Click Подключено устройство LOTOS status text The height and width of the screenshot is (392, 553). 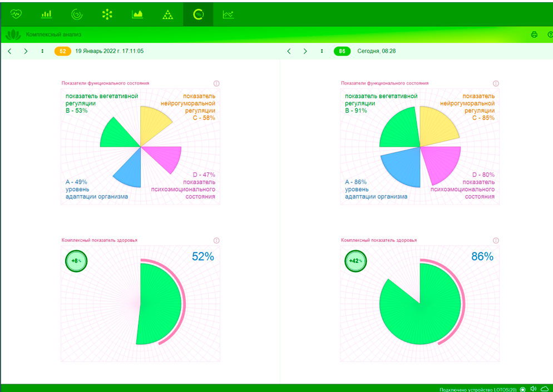coord(478,390)
